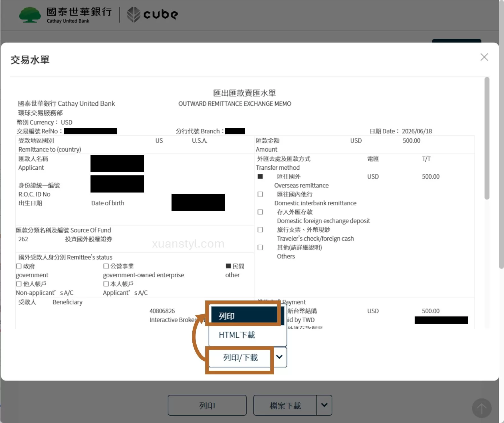This screenshot has height=423, width=504.
Task: Click 投資國外股權證券 fund category text
Action: point(89,239)
